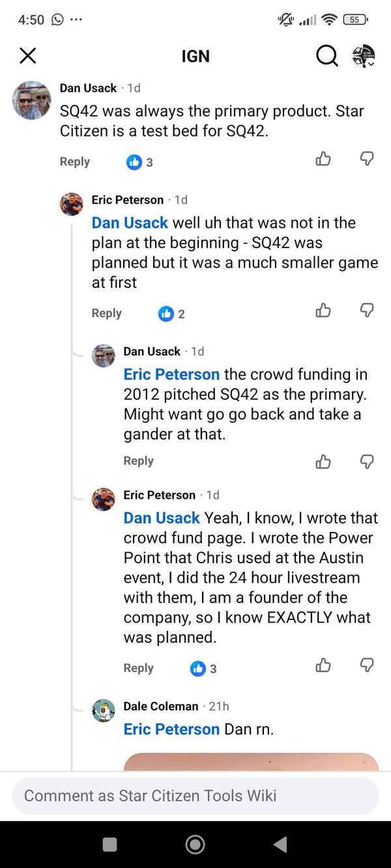Open the search magnifier icon

point(327,56)
